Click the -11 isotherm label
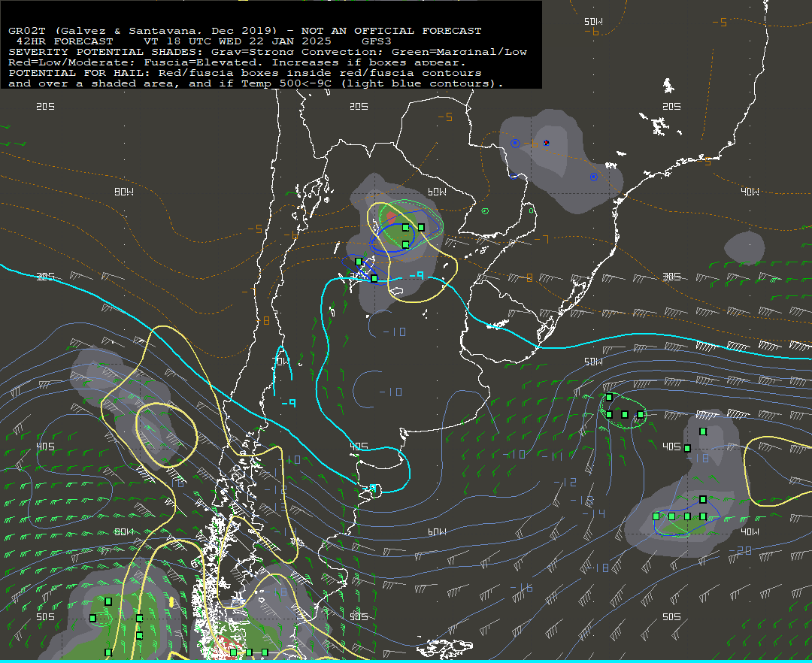The width and height of the screenshot is (812, 663). pos(552,456)
